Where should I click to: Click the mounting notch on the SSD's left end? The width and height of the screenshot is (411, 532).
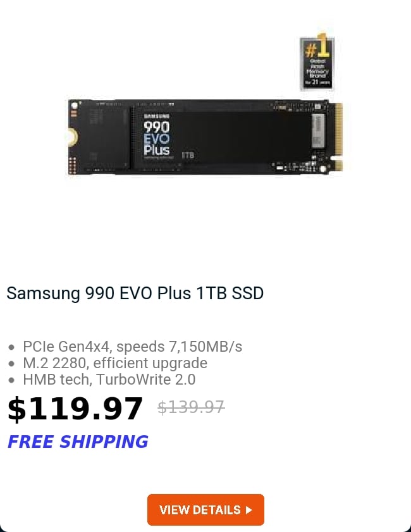pyautogui.click(x=72, y=137)
